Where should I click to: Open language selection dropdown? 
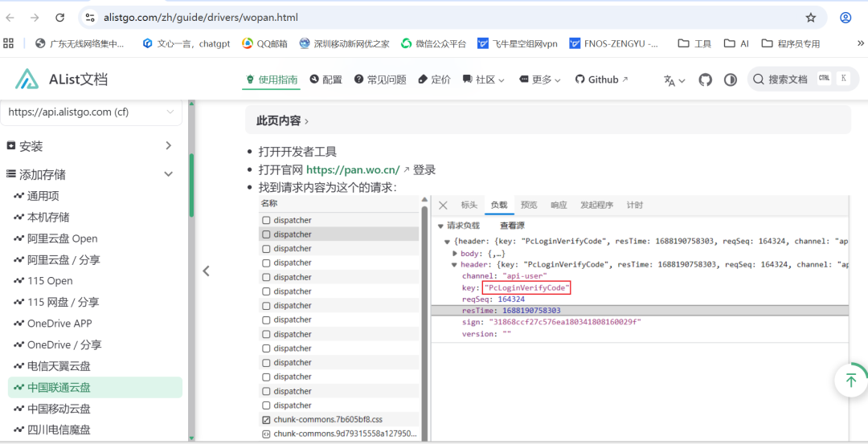pyautogui.click(x=674, y=80)
